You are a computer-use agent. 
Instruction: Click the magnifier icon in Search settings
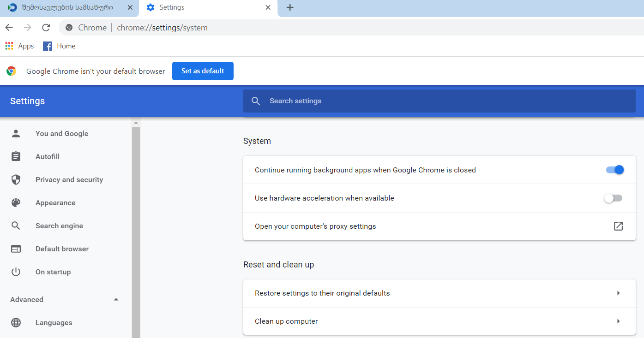[x=256, y=101]
